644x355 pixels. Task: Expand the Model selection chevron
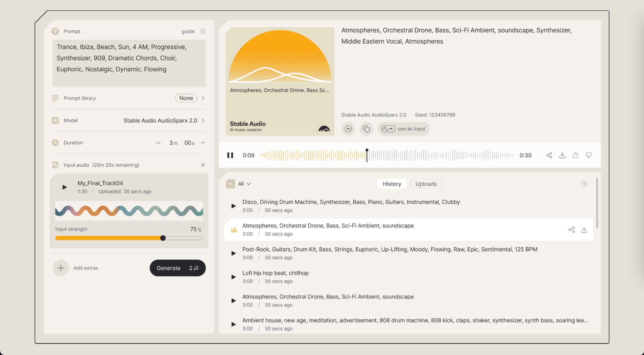tap(203, 120)
